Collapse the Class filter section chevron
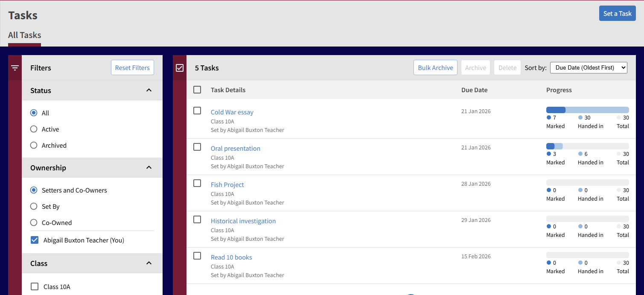644x295 pixels. point(149,263)
